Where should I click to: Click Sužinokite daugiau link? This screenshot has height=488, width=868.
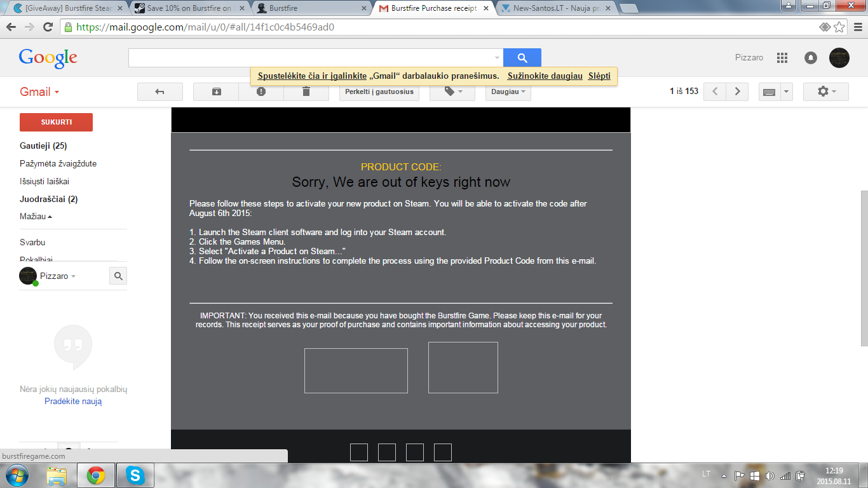tap(545, 76)
